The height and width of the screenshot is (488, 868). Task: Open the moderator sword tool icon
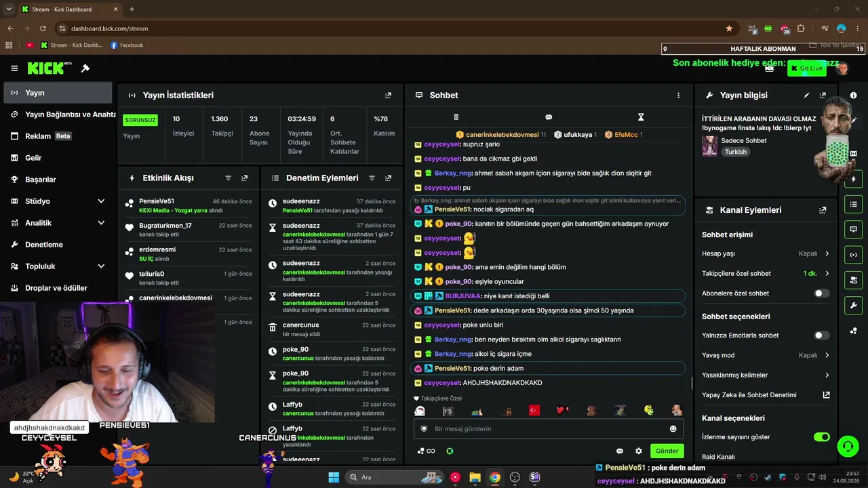point(85,68)
